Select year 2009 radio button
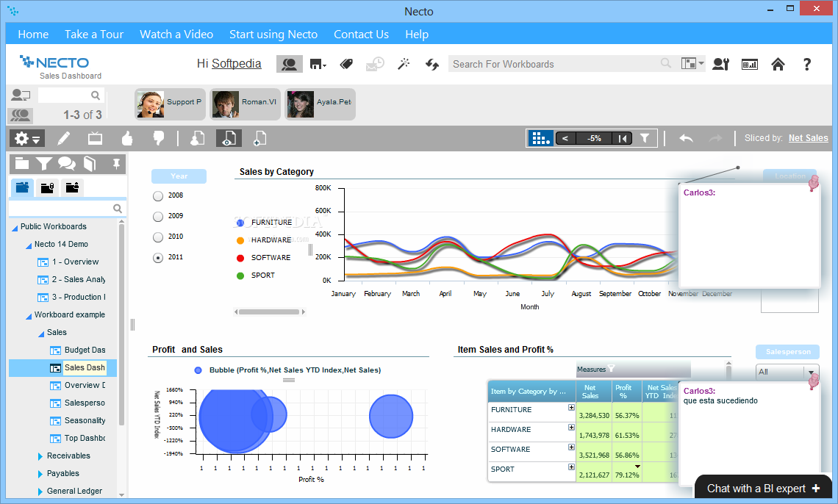The width and height of the screenshot is (838, 504). click(157, 216)
